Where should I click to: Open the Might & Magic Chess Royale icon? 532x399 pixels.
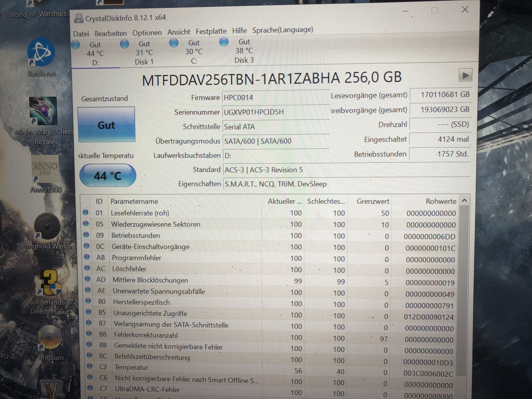(43, 111)
